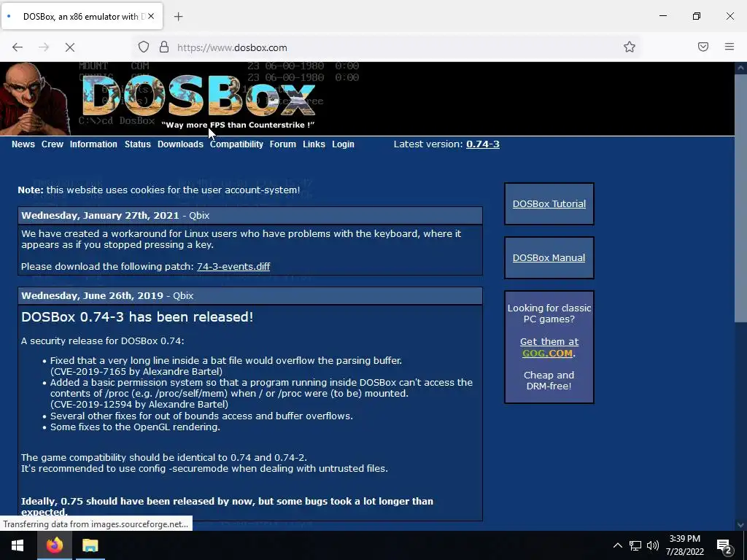Open the Crew page link
The height and width of the screenshot is (560, 747).
[53, 144]
